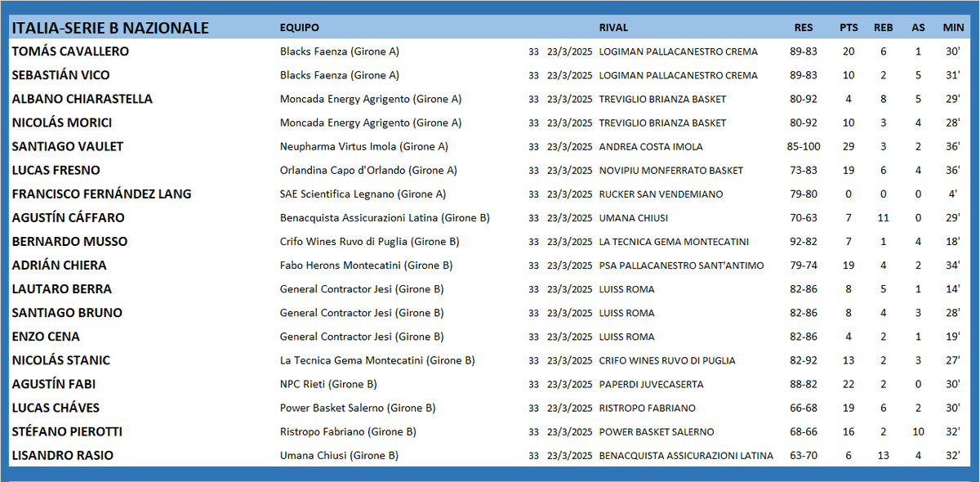Click the EQUIPO column header

[299, 28]
